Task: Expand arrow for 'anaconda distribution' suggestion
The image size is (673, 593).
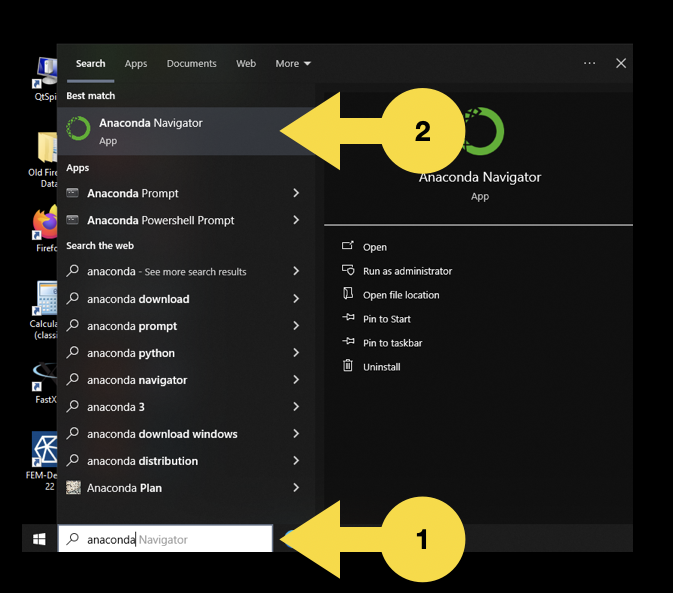Action: [296, 460]
